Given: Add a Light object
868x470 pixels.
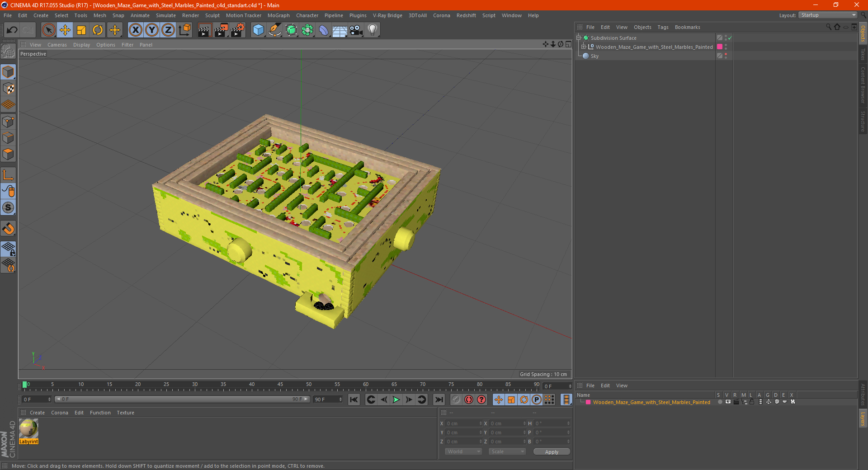Looking at the screenshot, I should coord(373,30).
